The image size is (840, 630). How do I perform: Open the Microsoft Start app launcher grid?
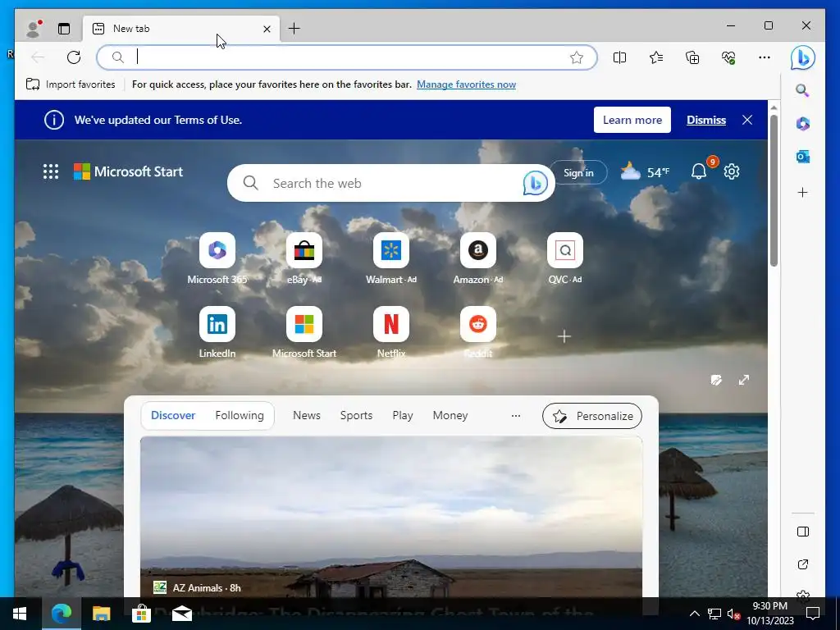(51, 171)
